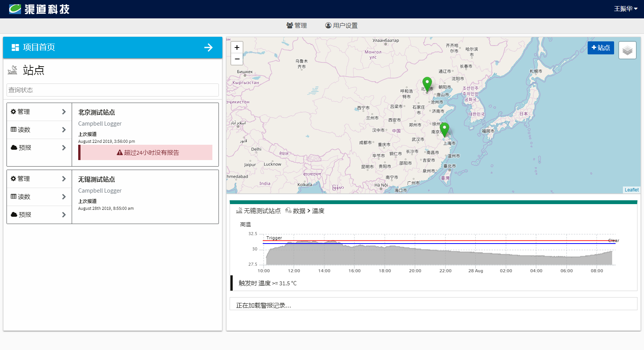The width and height of the screenshot is (644, 350).
Task: Expand 预报 for 无锡测试站点
Action: 39,215
